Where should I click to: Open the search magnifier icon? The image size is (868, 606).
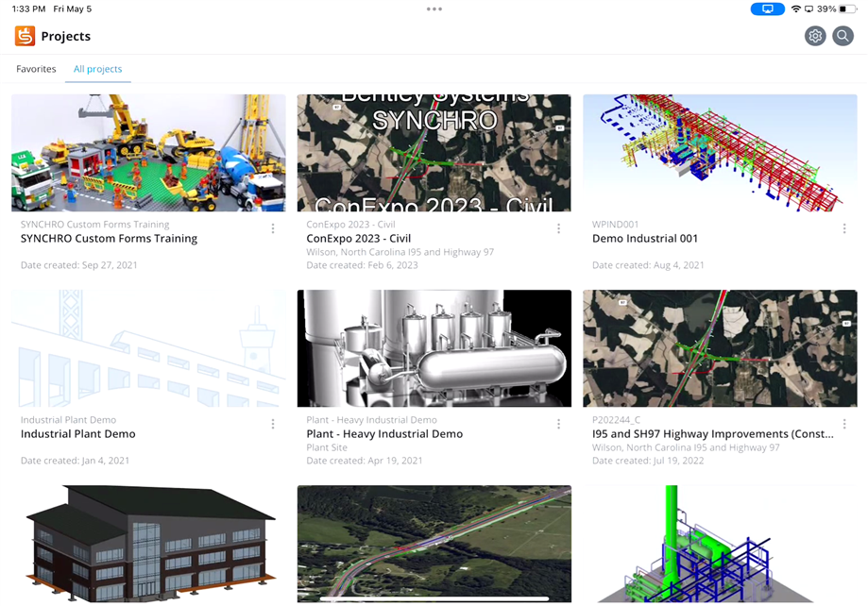click(842, 36)
